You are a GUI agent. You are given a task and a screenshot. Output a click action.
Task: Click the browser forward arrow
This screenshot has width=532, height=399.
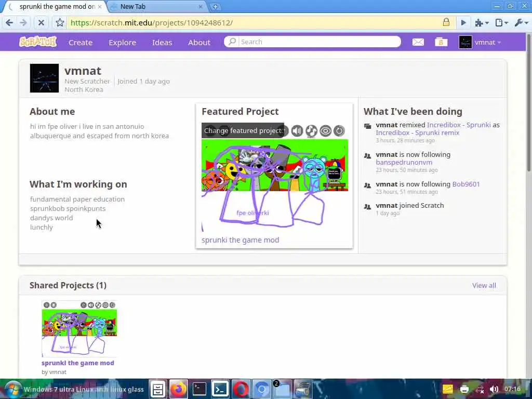[23, 23]
